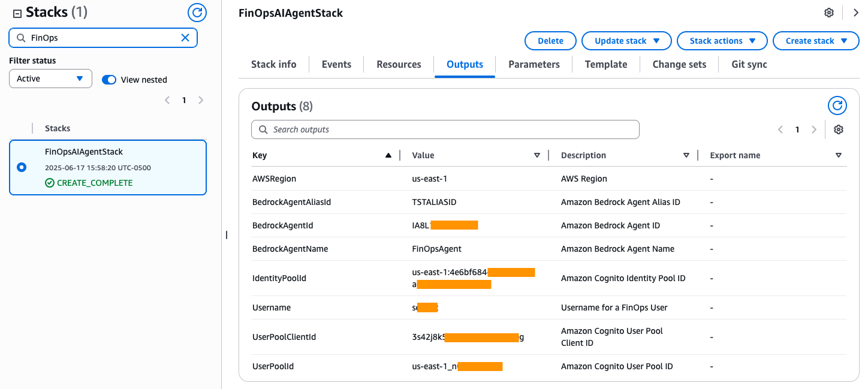Click the panel resize handle
The width and height of the screenshot is (868, 389).
pos(227,235)
